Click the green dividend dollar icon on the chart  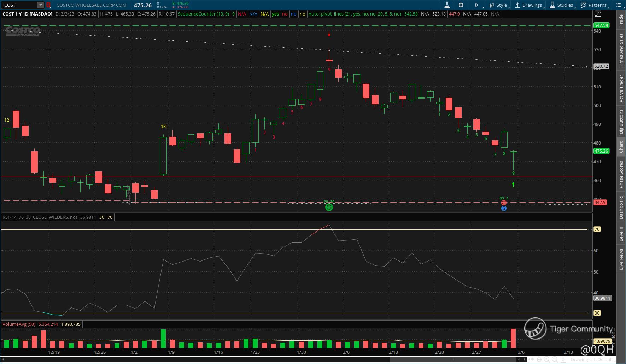tap(329, 207)
